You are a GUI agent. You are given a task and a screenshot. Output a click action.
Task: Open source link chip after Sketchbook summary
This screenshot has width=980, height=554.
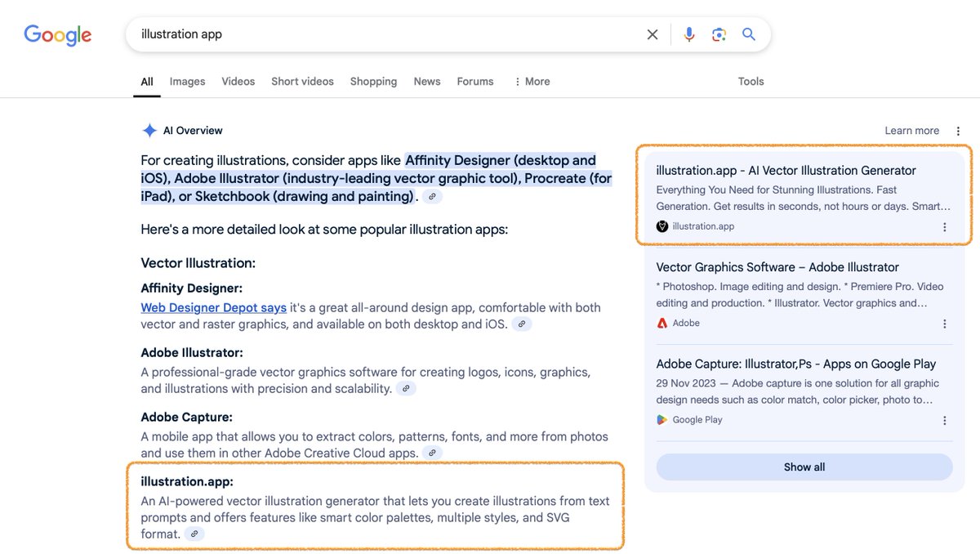point(433,197)
